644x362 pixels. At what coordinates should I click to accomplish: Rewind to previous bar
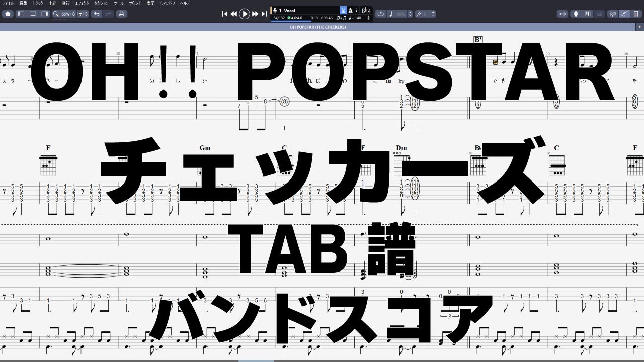pos(234,14)
